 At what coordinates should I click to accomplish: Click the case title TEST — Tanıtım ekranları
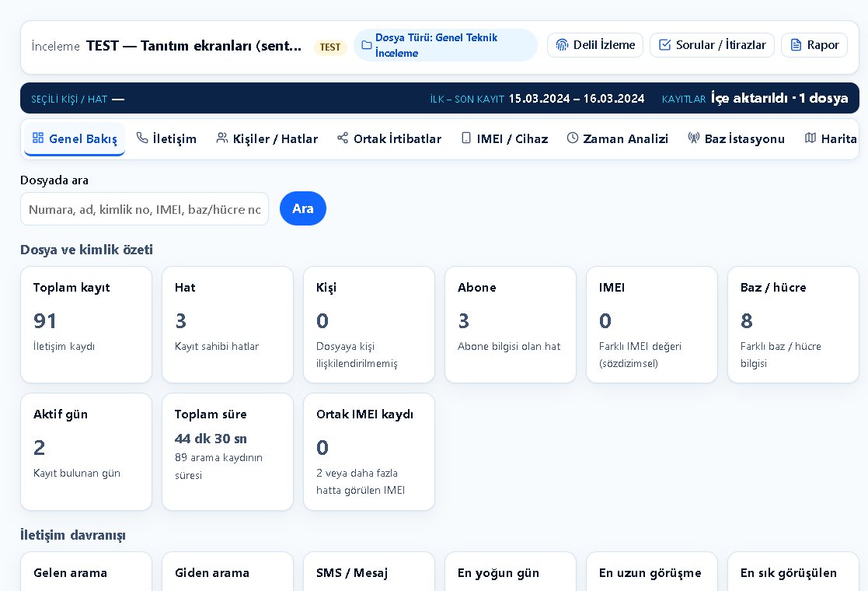click(193, 45)
